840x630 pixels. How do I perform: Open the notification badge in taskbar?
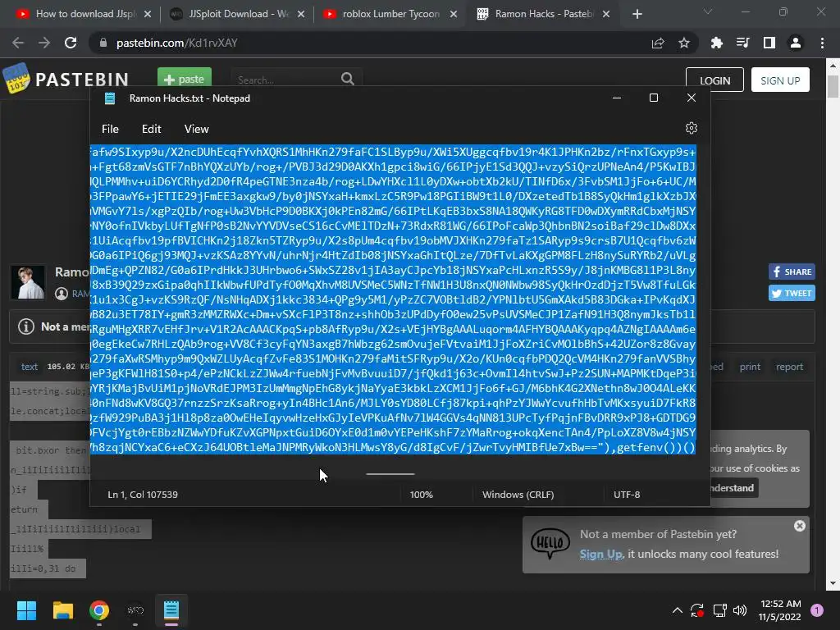[817, 610]
